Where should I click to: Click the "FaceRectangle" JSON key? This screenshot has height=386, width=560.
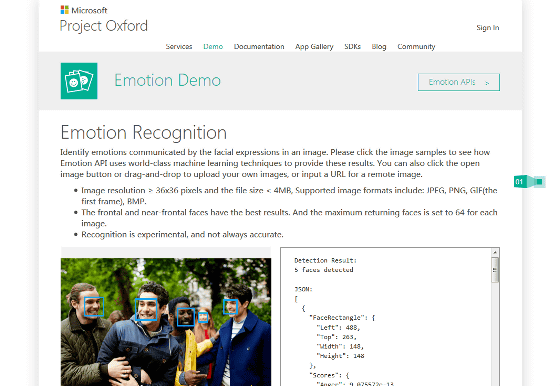338,317
